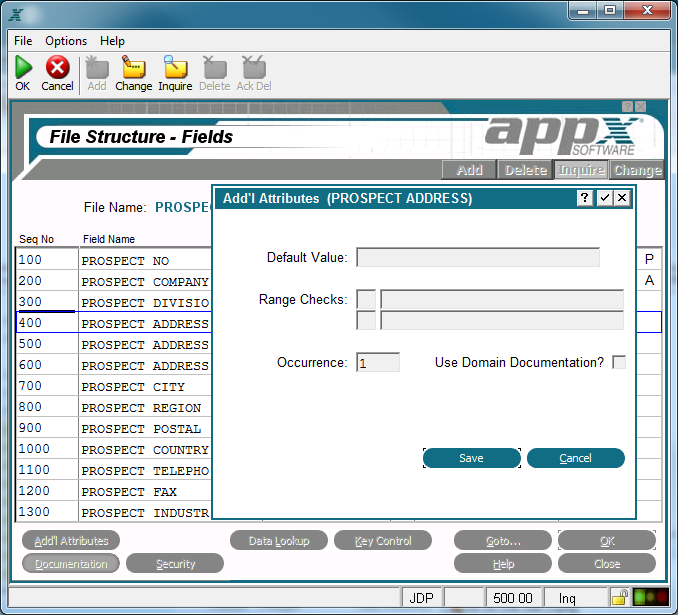This screenshot has width=678, height=615.
Task: Click the File Name value PROSPE
Action: pyautogui.click(x=183, y=207)
